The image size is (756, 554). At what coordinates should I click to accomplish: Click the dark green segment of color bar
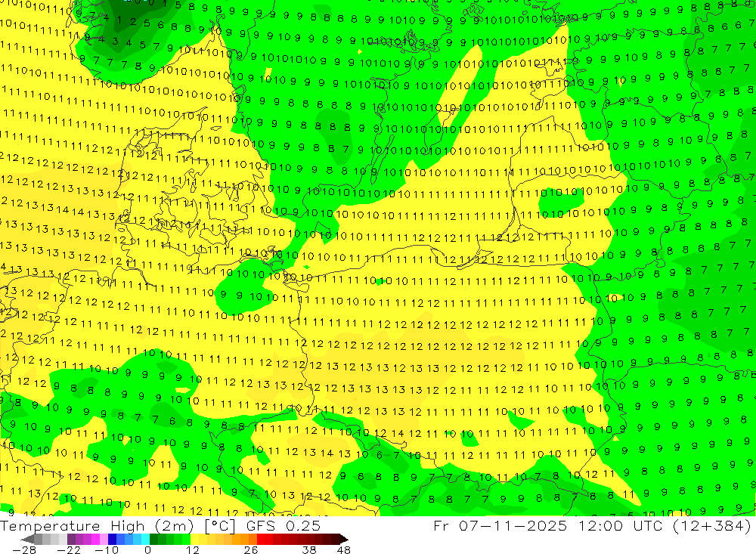coord(153,540)
